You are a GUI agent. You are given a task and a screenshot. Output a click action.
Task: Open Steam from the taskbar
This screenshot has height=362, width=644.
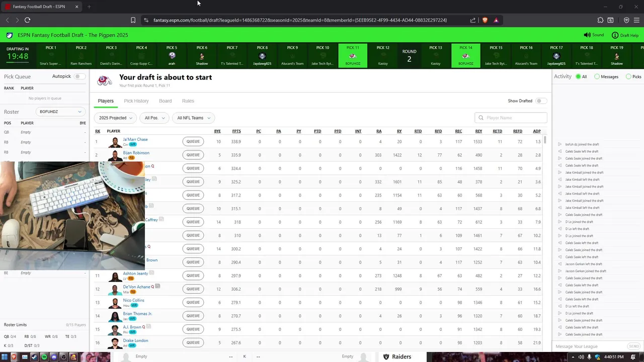(34, 357)
